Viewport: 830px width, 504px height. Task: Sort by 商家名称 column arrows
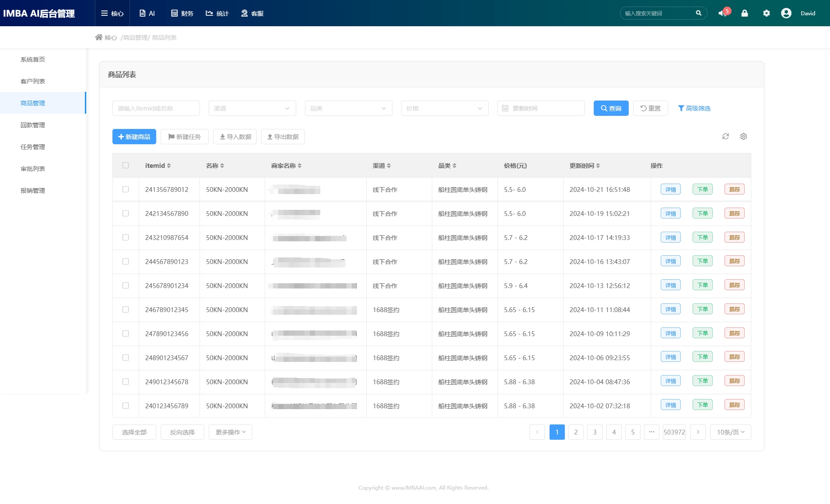click(300, 166)
